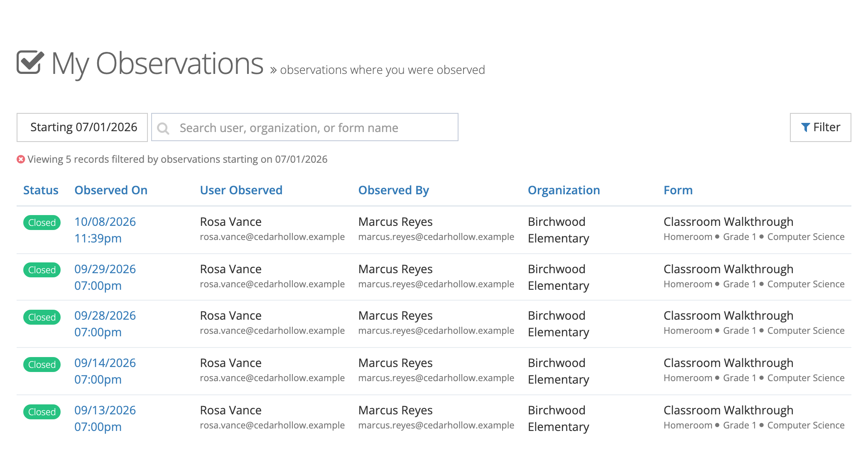
Task: Open the 09/14/2026 07:00pm observation
Action: coord(105,371)
